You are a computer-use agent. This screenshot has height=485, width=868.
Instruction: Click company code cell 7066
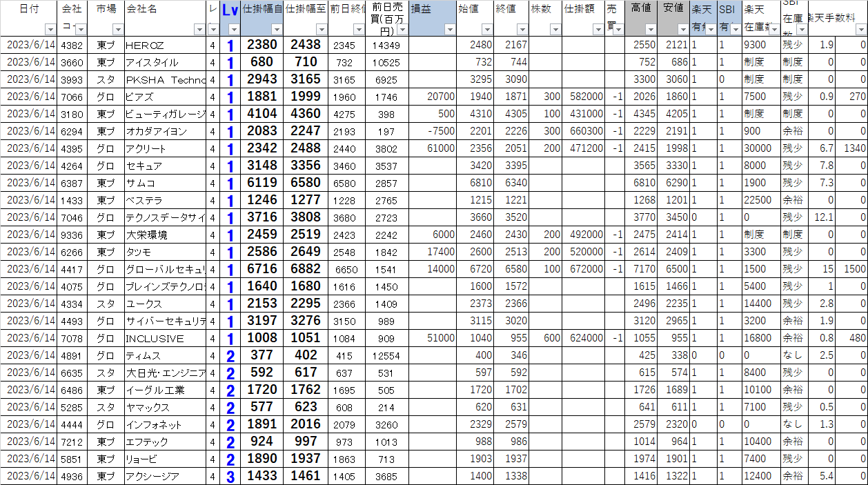[72, 97]
